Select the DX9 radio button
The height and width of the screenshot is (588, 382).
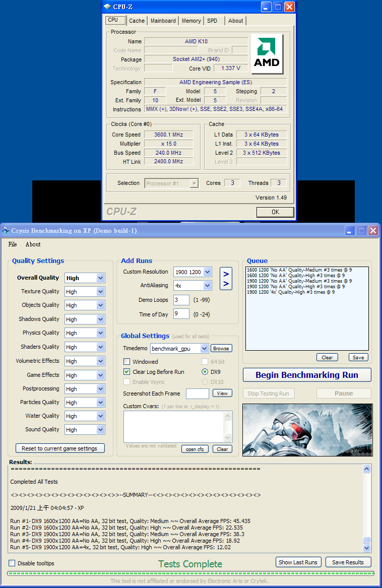pyautogui.click(x=205, y=372)
